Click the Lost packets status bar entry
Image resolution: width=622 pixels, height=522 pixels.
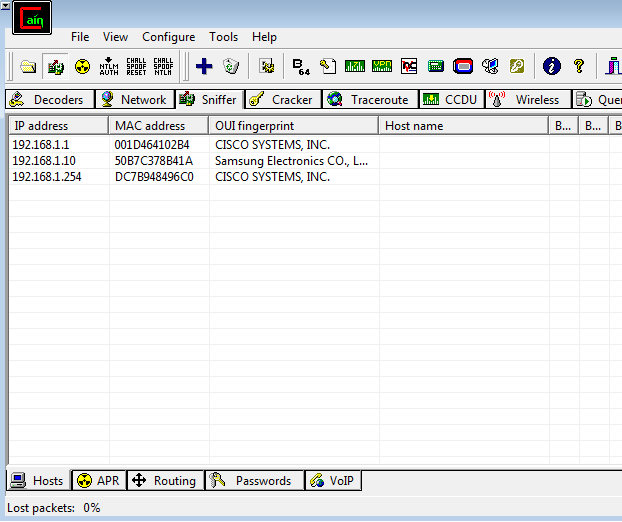[x=54, y=508]
